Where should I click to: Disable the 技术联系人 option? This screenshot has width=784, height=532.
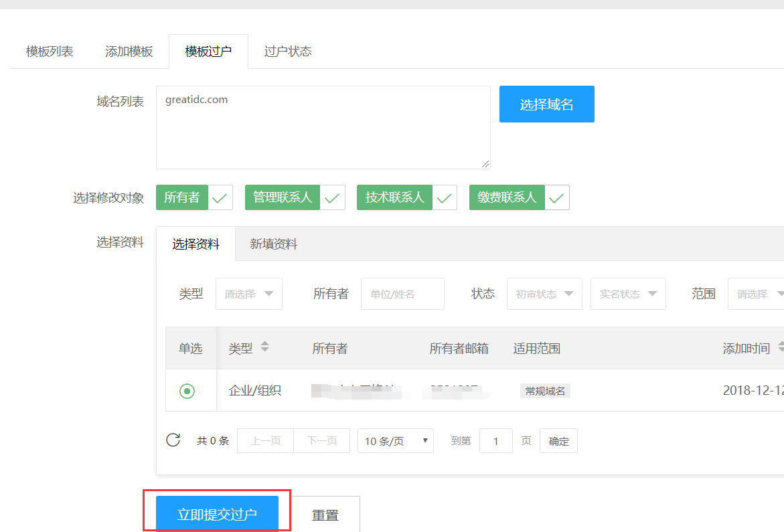pos(444,197)
